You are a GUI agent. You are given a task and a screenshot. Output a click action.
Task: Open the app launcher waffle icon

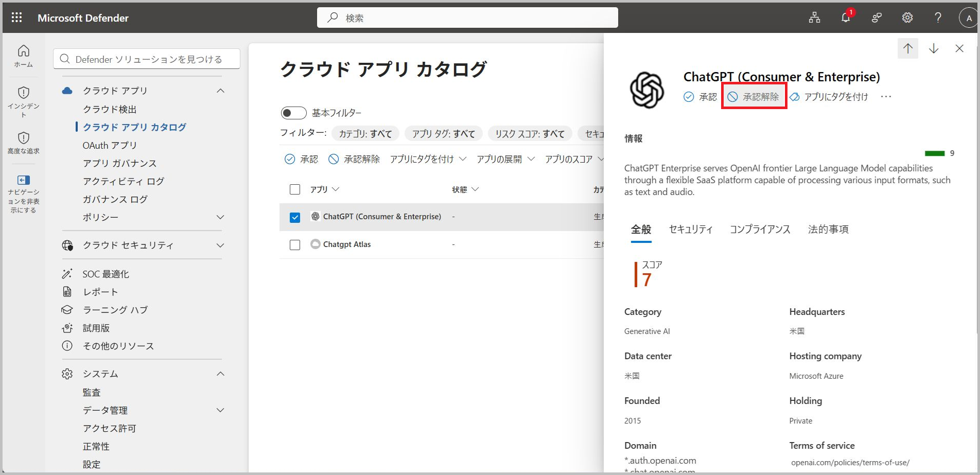click(x=16, y=17)
